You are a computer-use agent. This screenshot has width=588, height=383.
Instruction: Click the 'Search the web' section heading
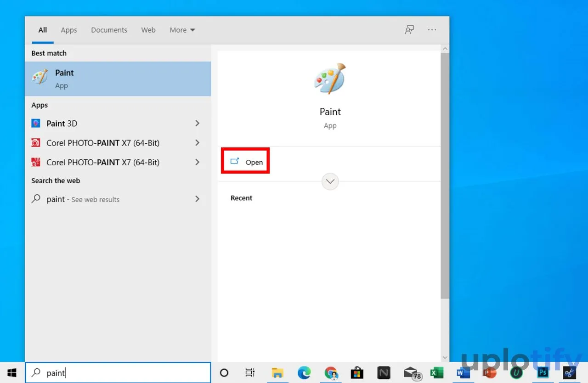point(56,181)
